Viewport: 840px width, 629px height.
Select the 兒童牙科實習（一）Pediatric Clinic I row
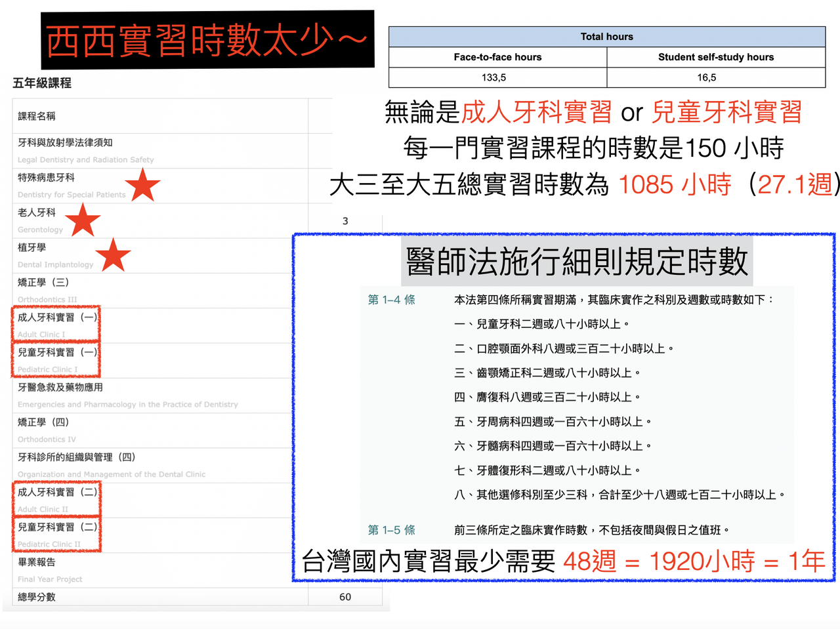pyautogui.click(x=56, y=359)
